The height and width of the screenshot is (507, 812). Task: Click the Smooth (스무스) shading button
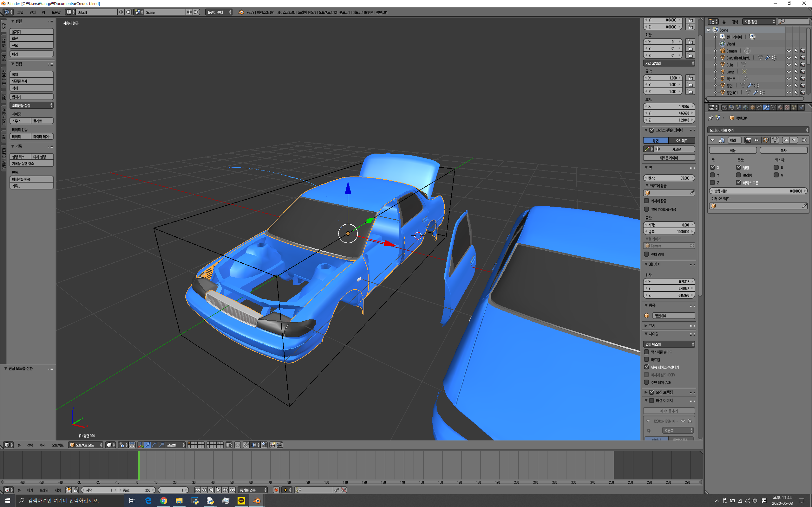pos(20,121)
